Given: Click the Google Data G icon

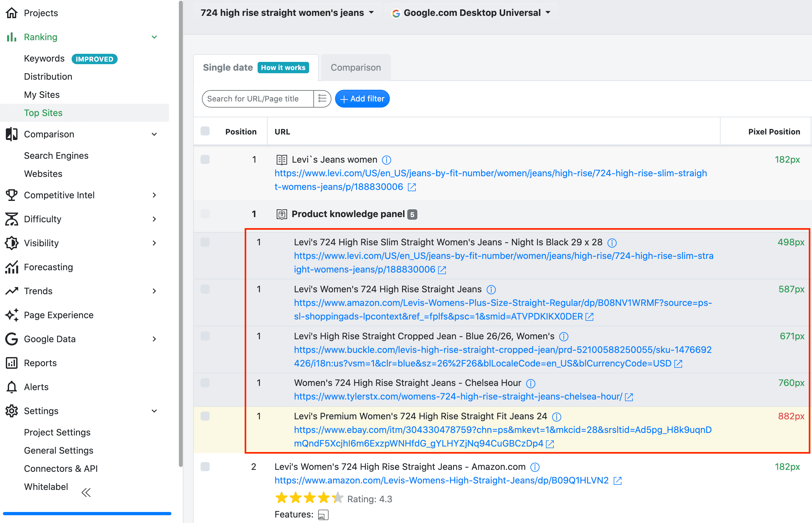Looking at the screenshot, I should click(12, 339).
